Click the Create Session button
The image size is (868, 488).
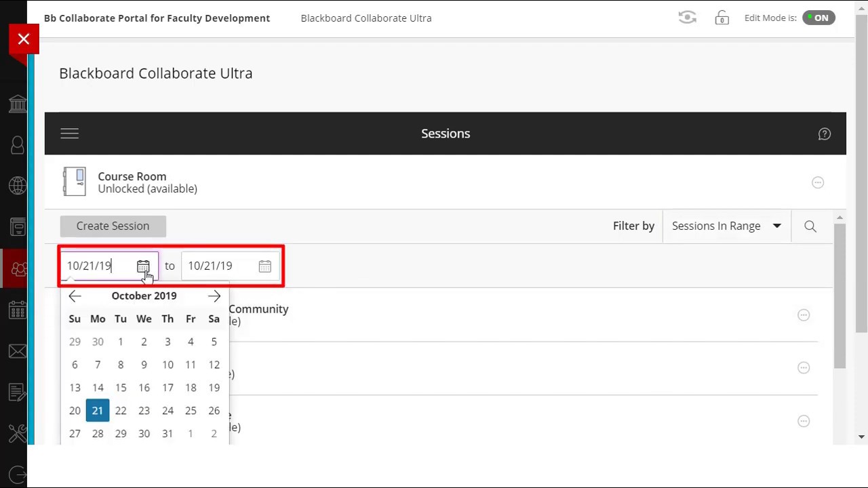(113, 226)
